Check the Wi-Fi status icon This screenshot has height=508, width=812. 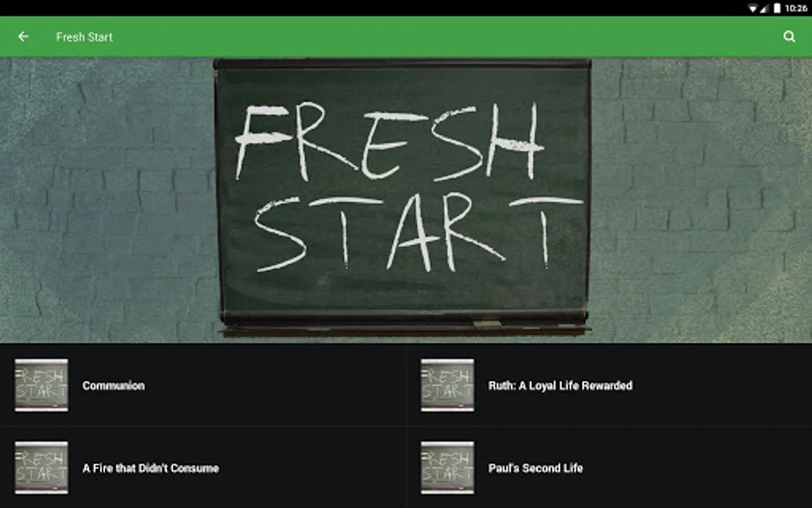[753, 8]
